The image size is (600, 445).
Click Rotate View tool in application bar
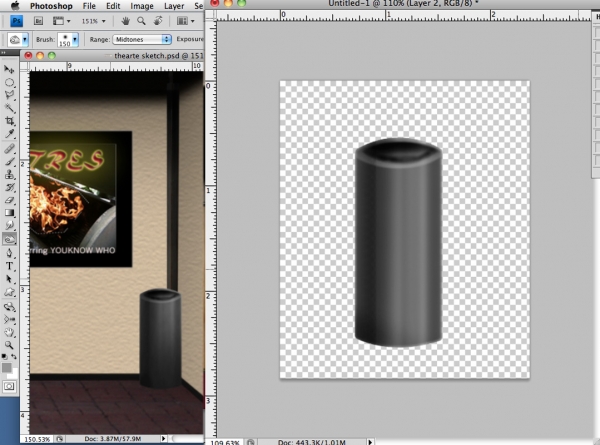158,21
